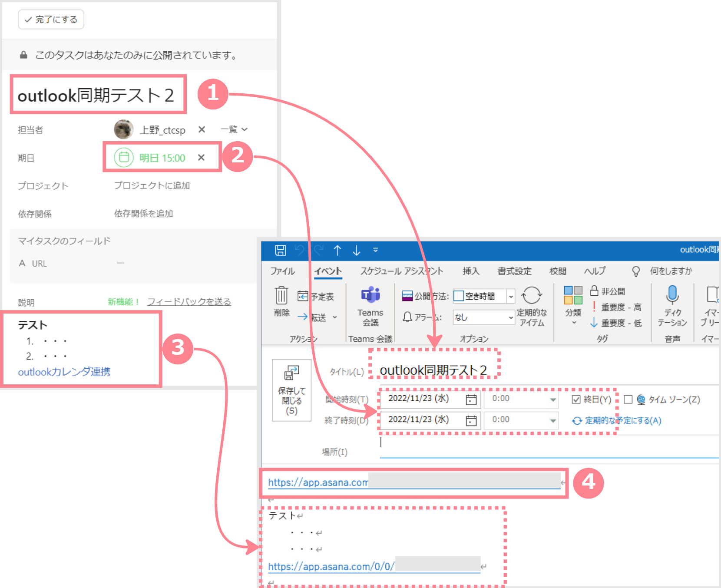Click the Redo arrow in Outlook quick access toolbar
This screenshot has width=721, height=588.
pyautogui.click(x=319, y=250)
